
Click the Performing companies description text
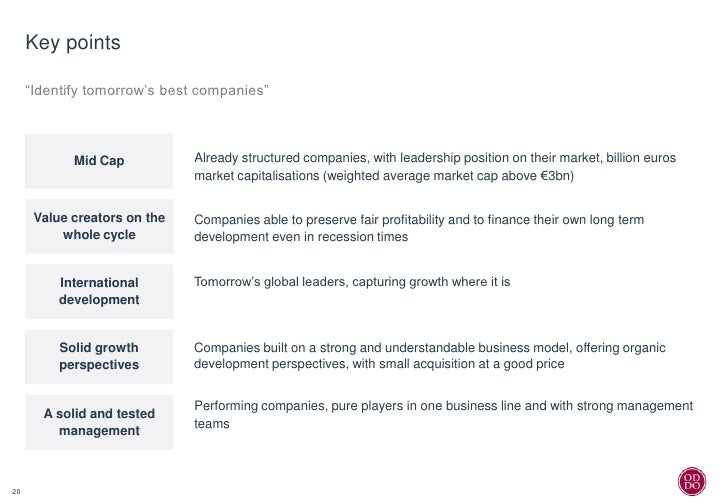tap(443, 414)
